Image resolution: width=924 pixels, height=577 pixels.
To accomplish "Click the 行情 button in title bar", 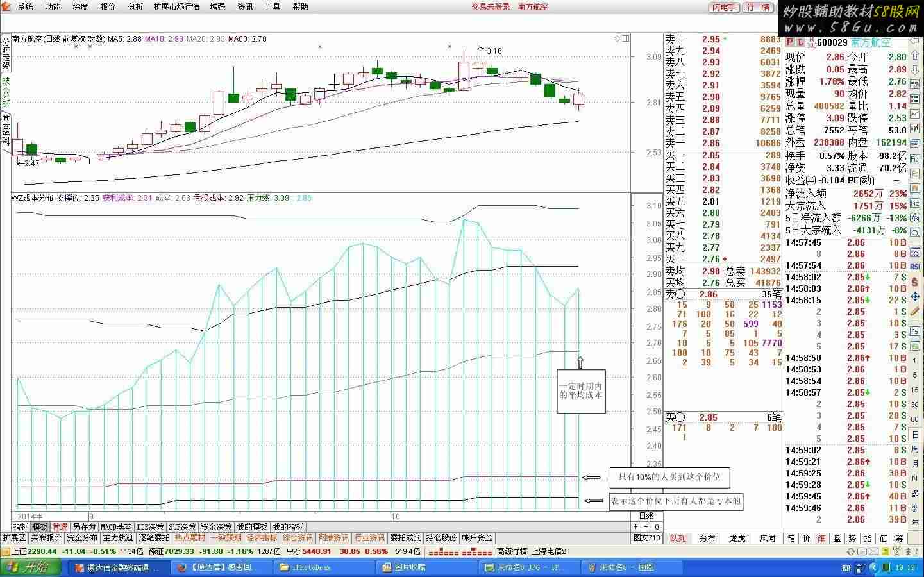I will click(x=758, y=7).
